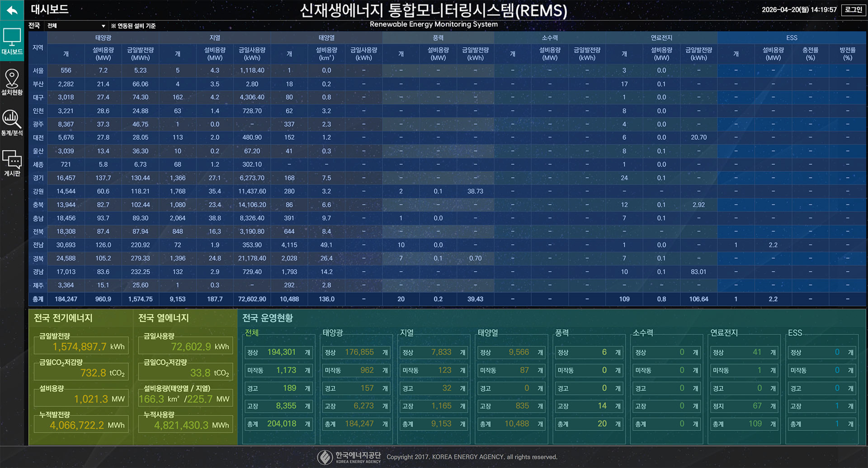
Task: Click the 전체 정상 194,301 status box
Action: pos(278,352)
